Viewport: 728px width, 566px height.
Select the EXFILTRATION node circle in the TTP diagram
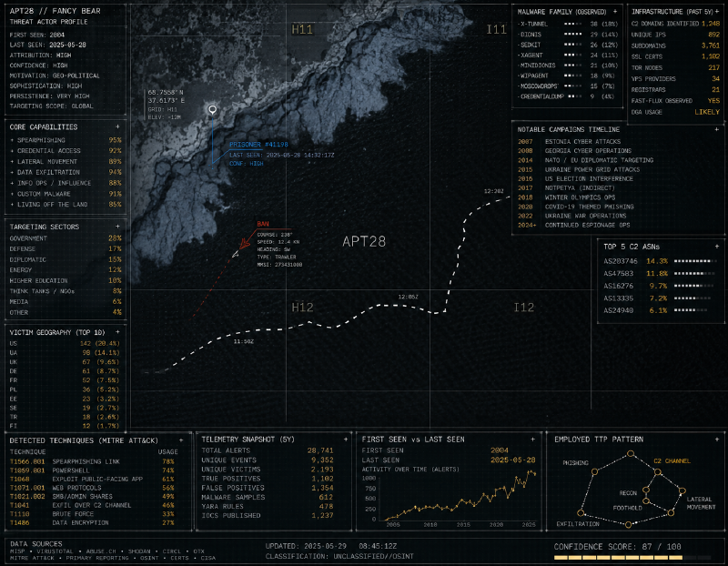581,512
